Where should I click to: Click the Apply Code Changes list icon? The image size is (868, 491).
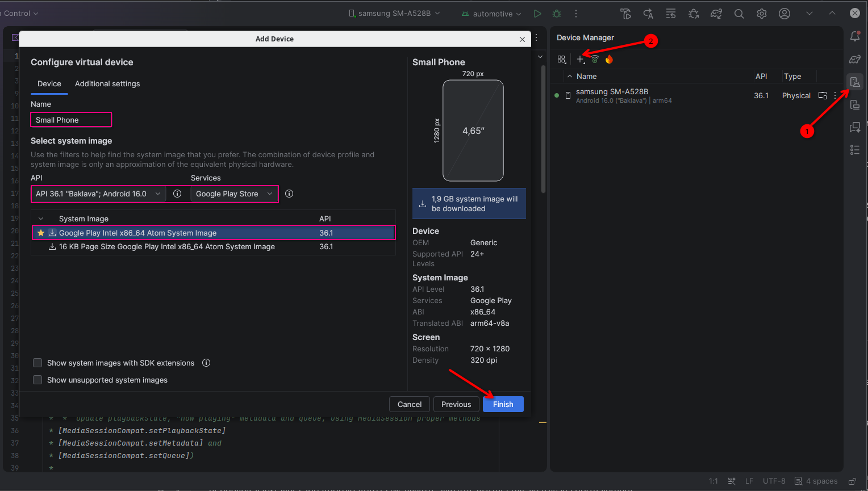point(671,14)
